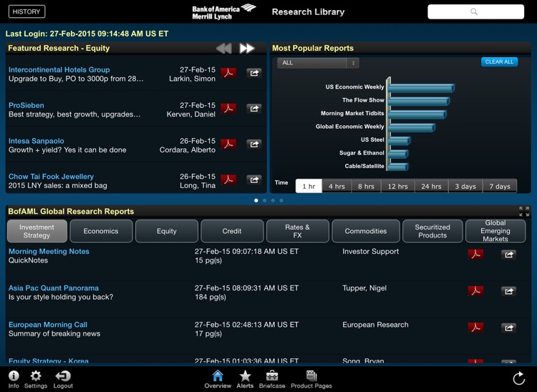This screenshot has height=392, width=537.
Task: Switch to the Investment Strategy tab
Action: tap(37, 231)
